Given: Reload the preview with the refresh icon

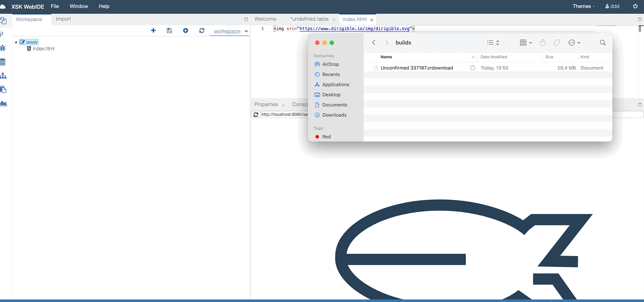Looking at the screenshot, I should pyautogui.click(x=256, y=114).
